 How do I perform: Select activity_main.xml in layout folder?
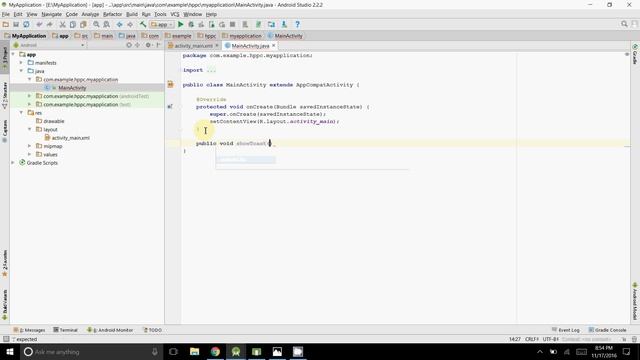point(70,138)
